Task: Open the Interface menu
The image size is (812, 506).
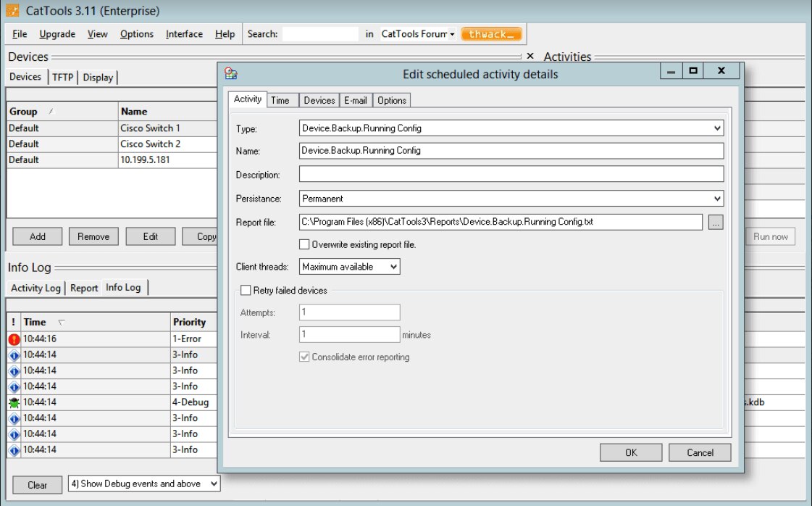Action: [x=183, y=33]
